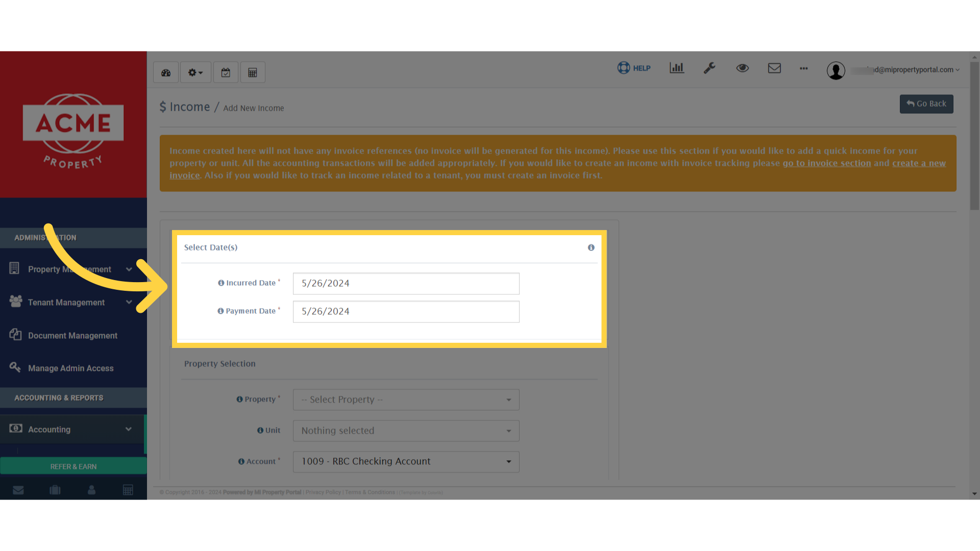Image resolution: width=980 pixels, height=551 pixels.
Task: Open the user account email dropdown
Action: (x=906, y=70)
